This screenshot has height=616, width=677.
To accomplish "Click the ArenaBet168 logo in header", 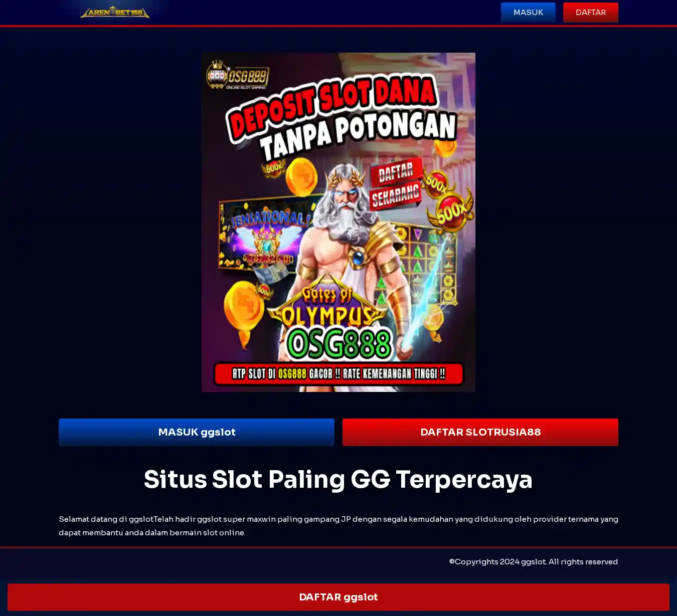I will pos(115,12).
